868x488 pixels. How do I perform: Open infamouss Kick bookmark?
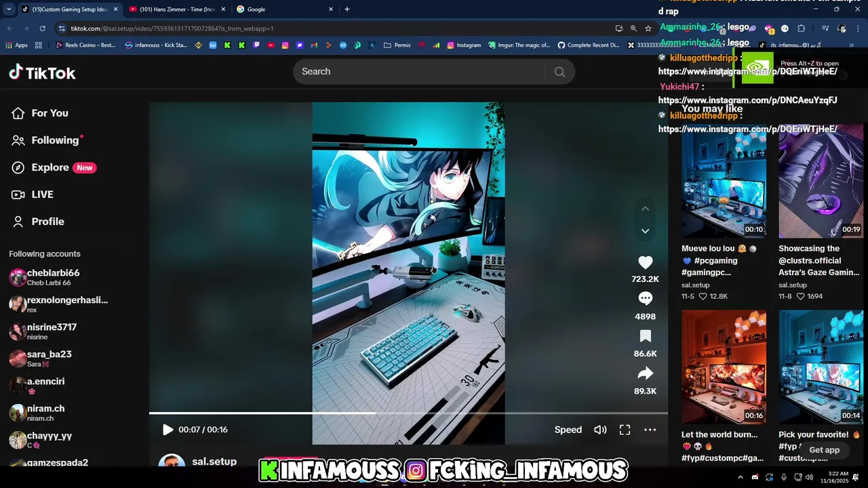pos(157,45)
